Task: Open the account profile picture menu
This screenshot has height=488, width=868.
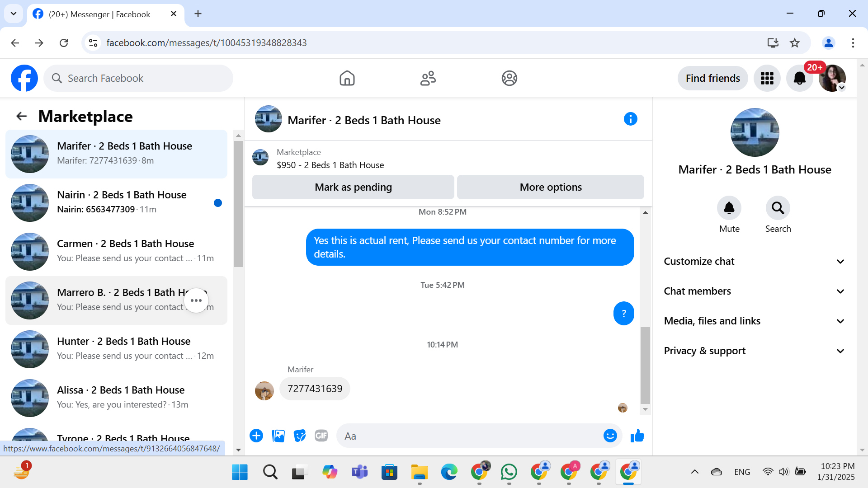Action: 832,78
